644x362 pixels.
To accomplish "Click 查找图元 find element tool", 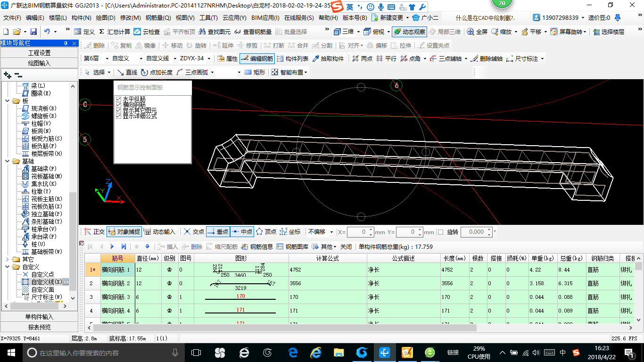I will (x=215, y=32).
